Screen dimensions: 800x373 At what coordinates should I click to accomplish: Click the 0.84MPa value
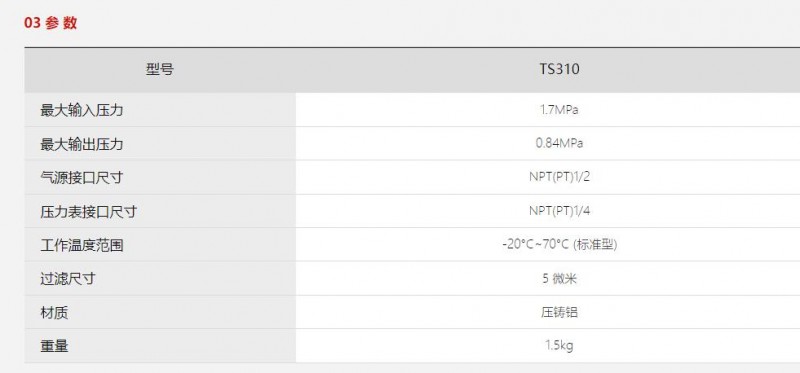click(559, 143)
